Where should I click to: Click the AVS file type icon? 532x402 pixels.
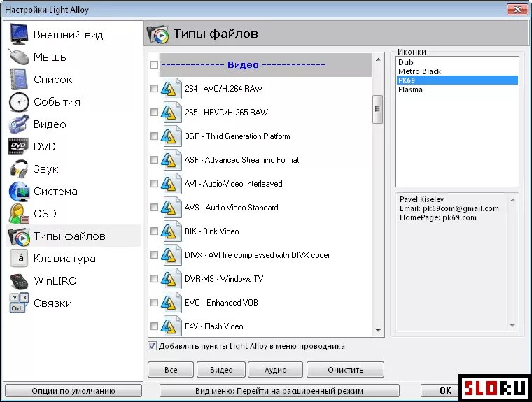(171, 208)
